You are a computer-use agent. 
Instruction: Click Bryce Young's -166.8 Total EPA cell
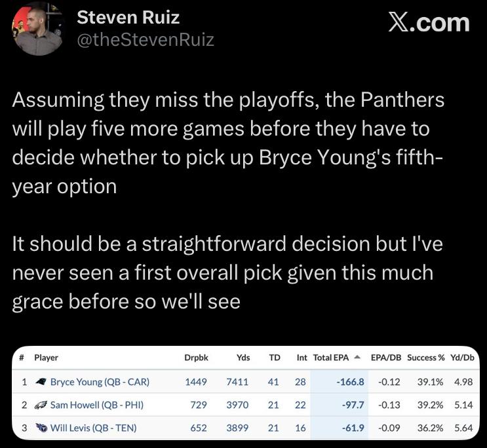click(x=350, y=382)
